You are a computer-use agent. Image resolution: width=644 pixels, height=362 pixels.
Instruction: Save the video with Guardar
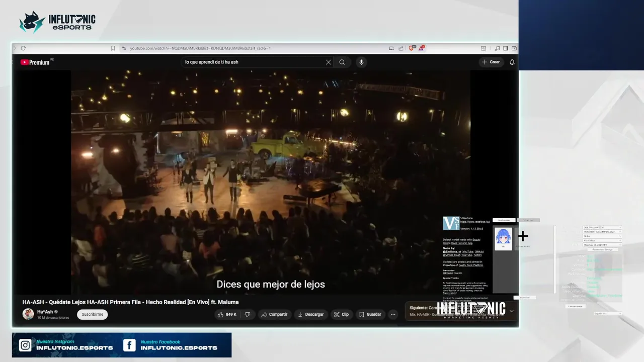pos(370,314)
